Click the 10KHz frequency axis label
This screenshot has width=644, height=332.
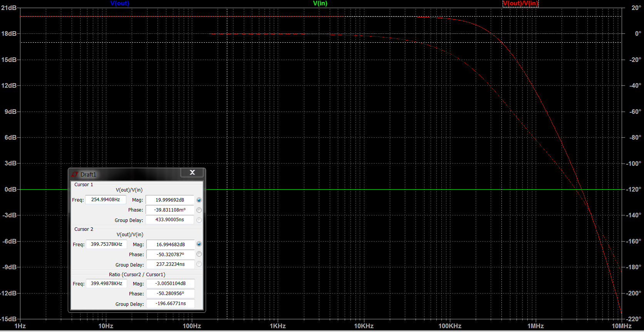tap(364, 326)
